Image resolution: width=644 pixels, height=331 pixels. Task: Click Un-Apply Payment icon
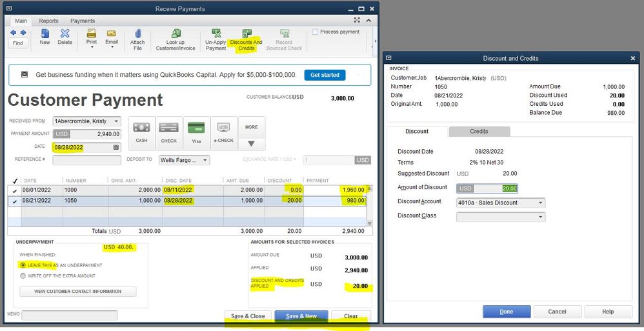216,34
